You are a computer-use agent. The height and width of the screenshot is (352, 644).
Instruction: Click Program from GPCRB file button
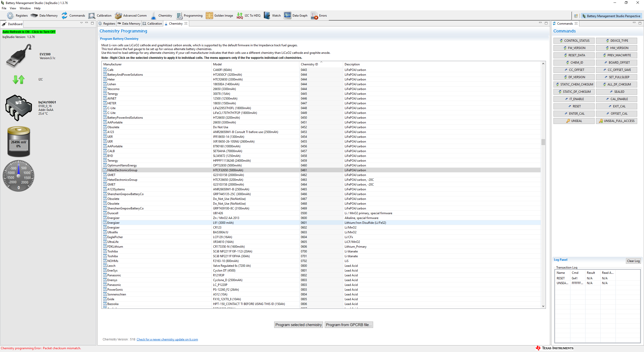(x=349, y=325)
